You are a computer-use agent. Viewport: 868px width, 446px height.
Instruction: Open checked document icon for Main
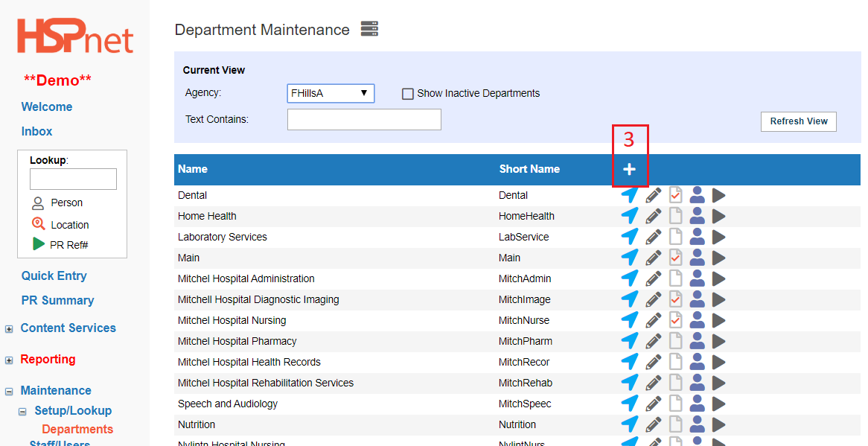[x=675, y=258]
